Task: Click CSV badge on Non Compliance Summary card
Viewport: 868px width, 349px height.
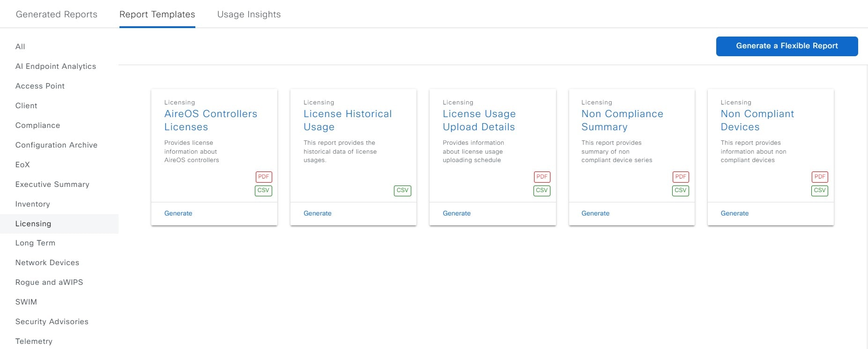Action: coord(681,190)
